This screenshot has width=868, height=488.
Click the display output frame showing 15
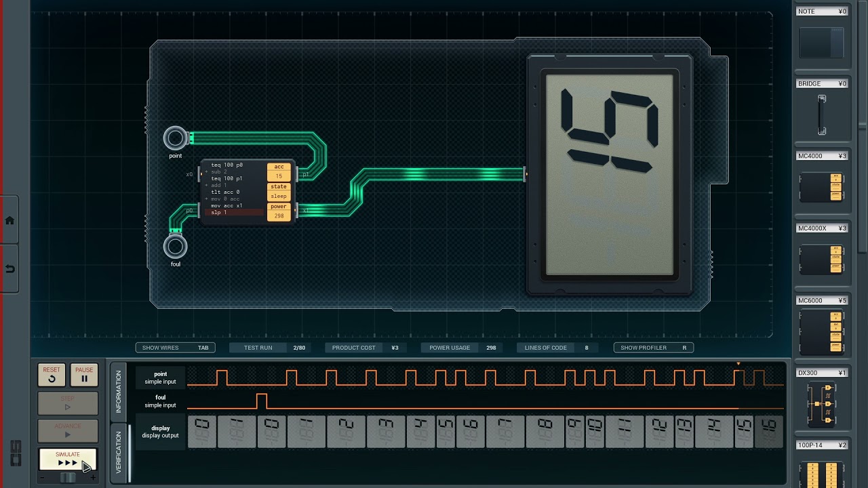[744, 432]
